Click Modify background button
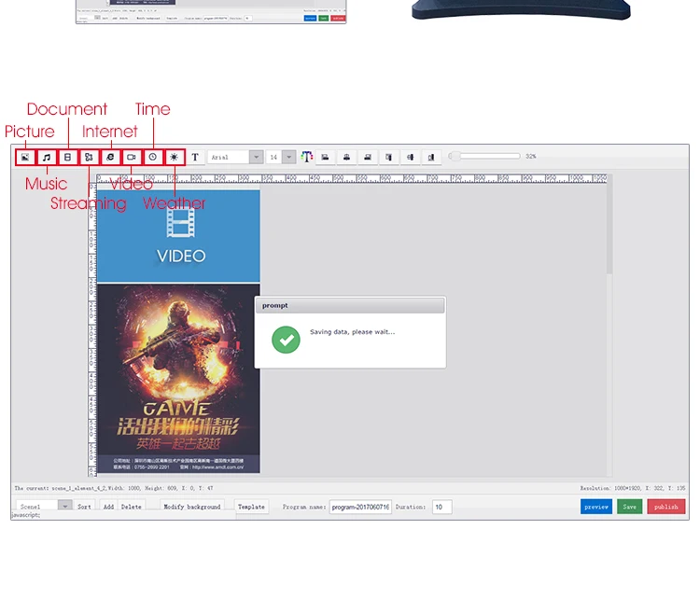Viewport: 700px width, 599px height. (192, 507)
